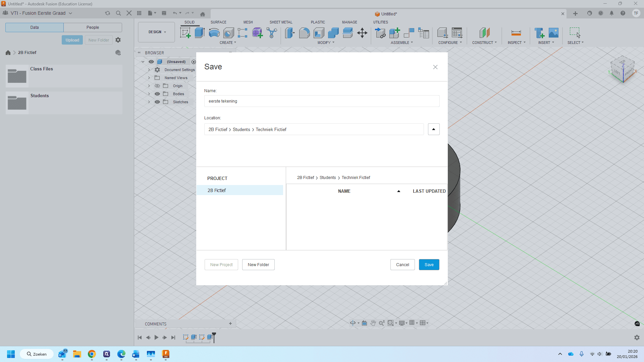Expand the Sketches tree node

[x=149, y=102]
